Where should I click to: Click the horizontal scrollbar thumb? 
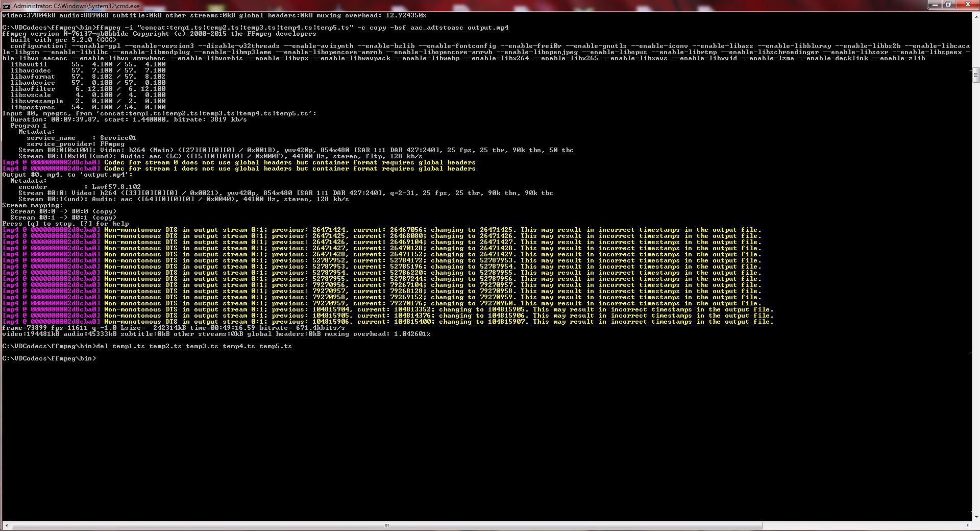tap(386, 525)
